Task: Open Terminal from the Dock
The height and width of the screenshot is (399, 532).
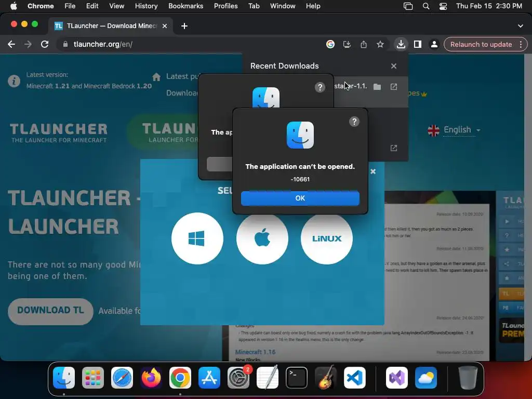Action: click(297, 378)
